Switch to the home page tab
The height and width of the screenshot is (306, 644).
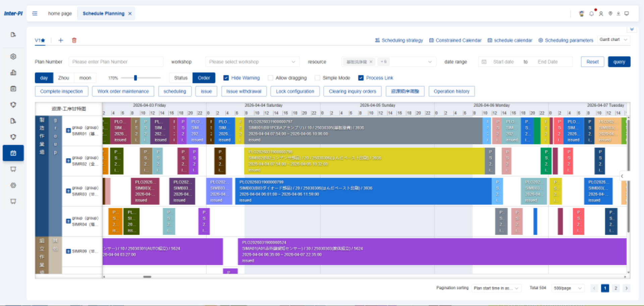60,13
